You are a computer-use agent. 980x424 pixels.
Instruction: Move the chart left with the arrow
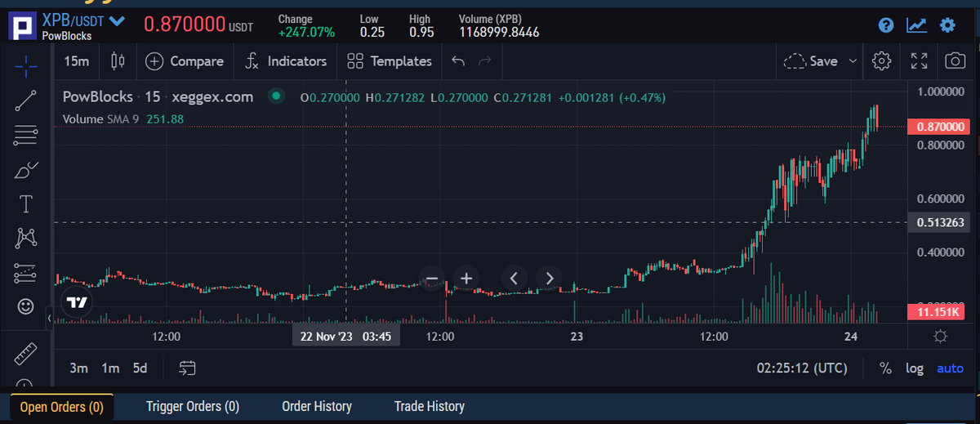514,279
